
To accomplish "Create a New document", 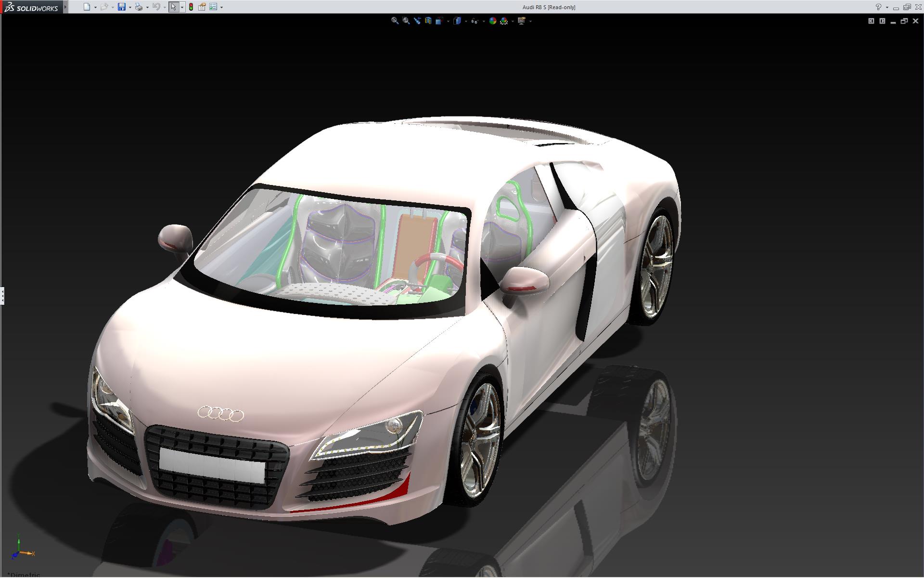I will 87,7.
